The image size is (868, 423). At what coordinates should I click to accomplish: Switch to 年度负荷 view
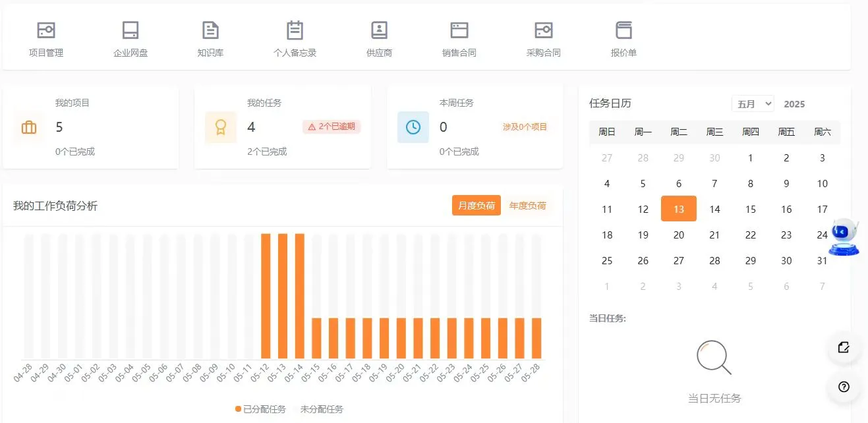click(x=529, y=205)
